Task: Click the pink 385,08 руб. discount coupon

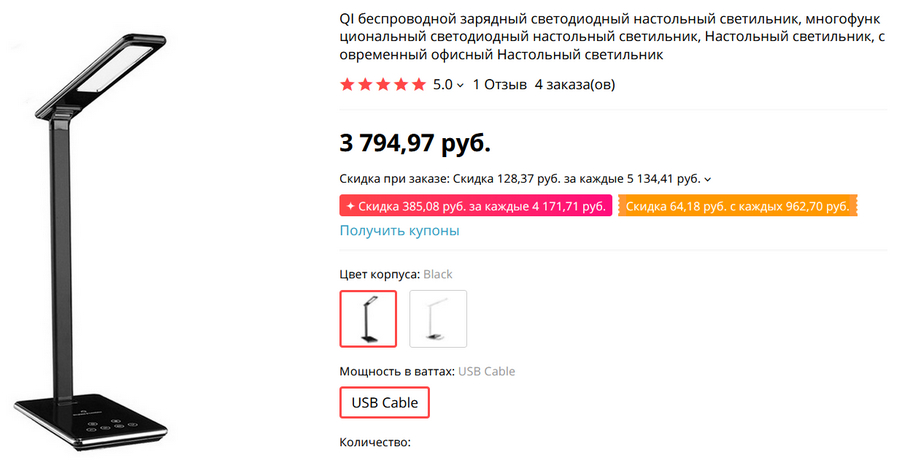Action: (476, 206)
